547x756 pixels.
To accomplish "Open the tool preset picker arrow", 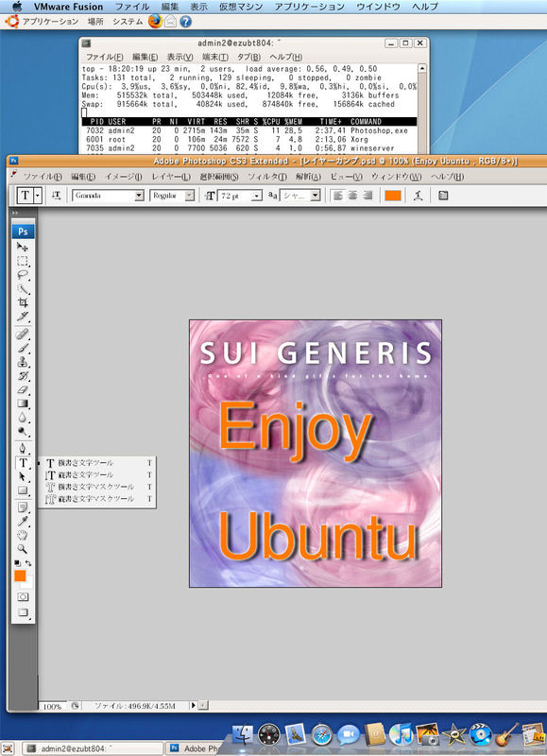I will point(37,196).
